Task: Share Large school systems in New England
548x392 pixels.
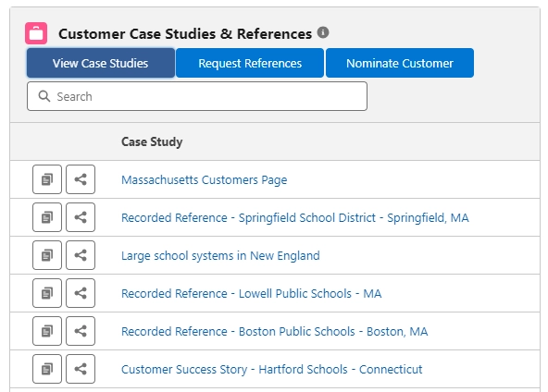Action: (81, 255)
